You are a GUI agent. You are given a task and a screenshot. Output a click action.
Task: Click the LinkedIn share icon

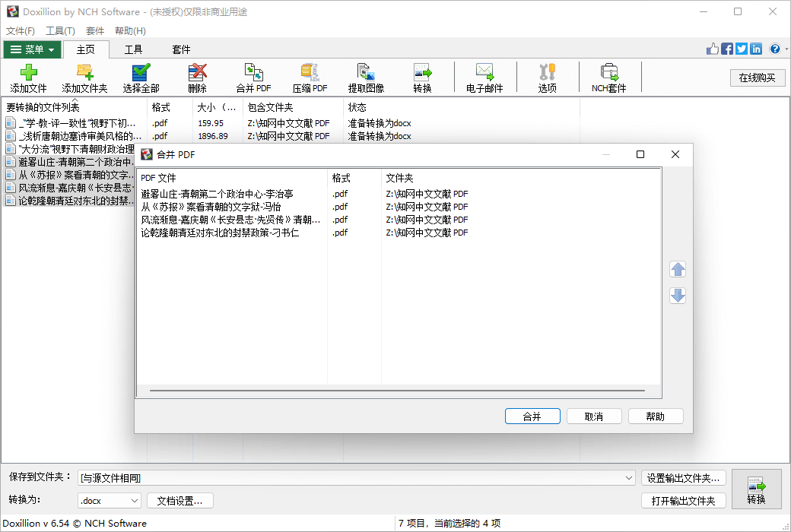756,49
